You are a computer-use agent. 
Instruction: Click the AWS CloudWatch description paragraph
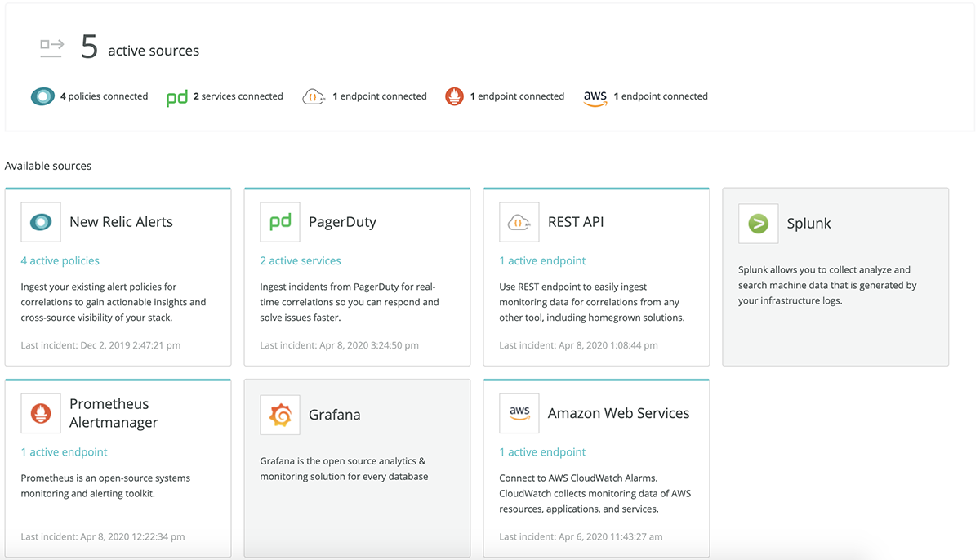click(x=595, y=493)
